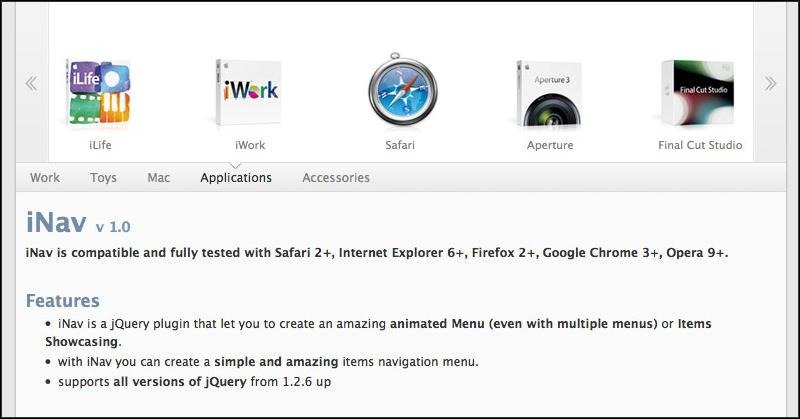Open the iLife product box icon
The image size is (800, 419).
99,93
